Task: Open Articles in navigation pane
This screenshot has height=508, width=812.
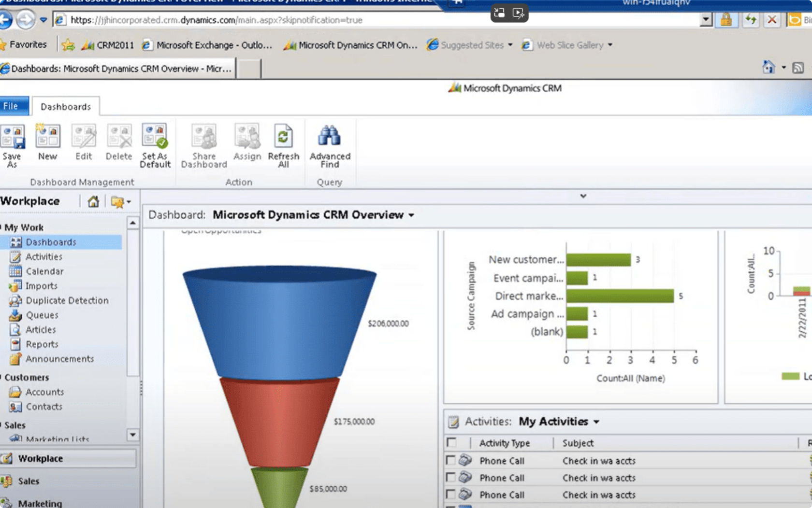Action: pyautogui.click(x=41, y=329)
